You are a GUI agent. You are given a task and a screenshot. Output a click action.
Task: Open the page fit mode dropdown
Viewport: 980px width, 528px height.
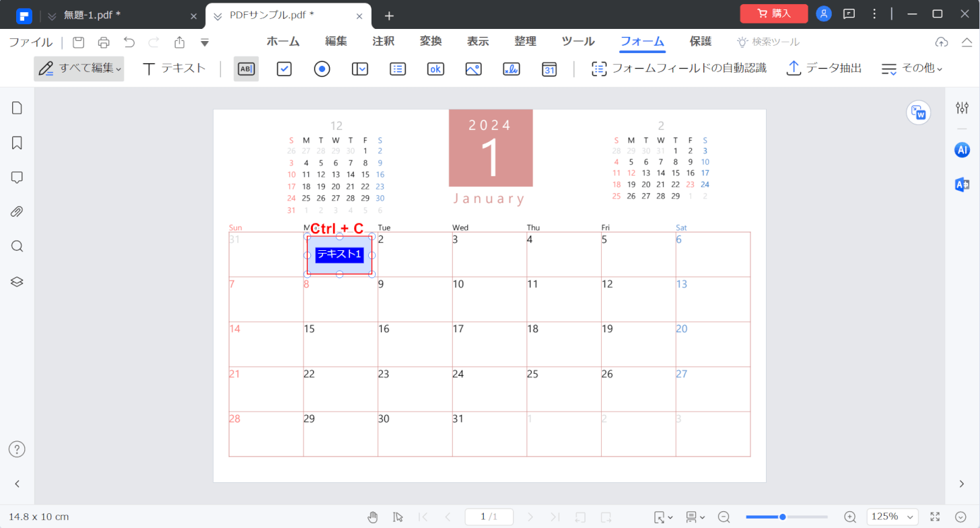click(663, 517)
